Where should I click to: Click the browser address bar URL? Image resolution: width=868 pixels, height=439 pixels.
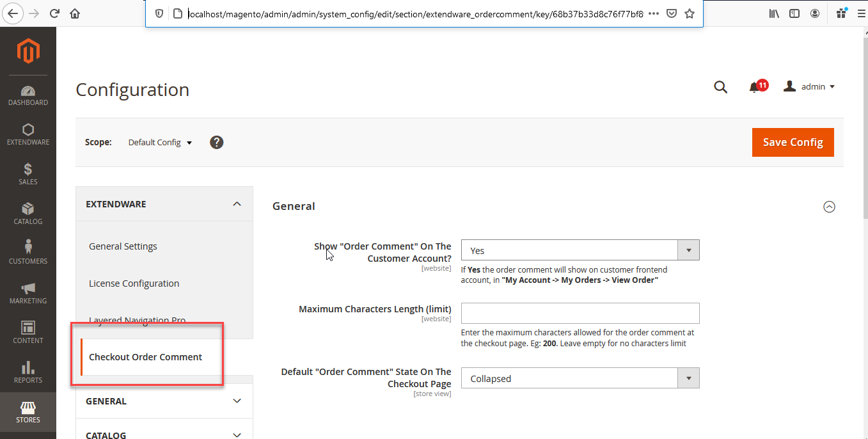(x=416, y=13)
